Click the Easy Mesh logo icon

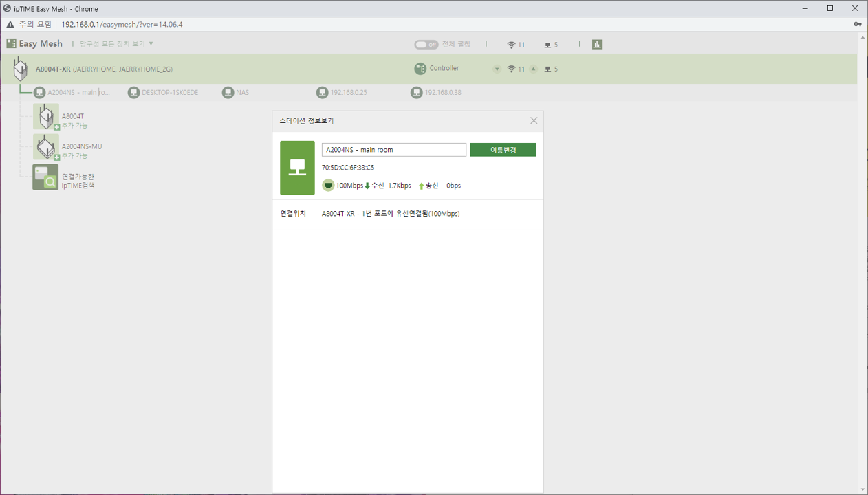(11, 43)
